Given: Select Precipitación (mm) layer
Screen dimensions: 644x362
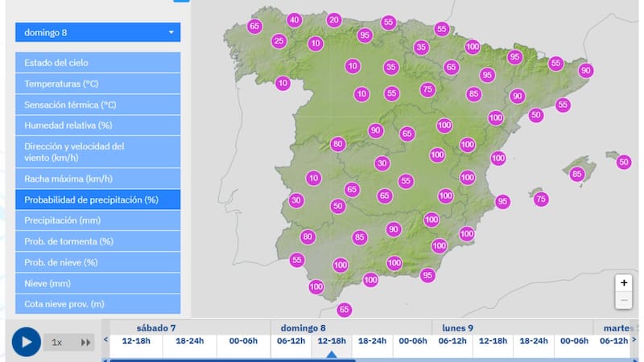Looking at the screenshot, I should click(97, 220).
